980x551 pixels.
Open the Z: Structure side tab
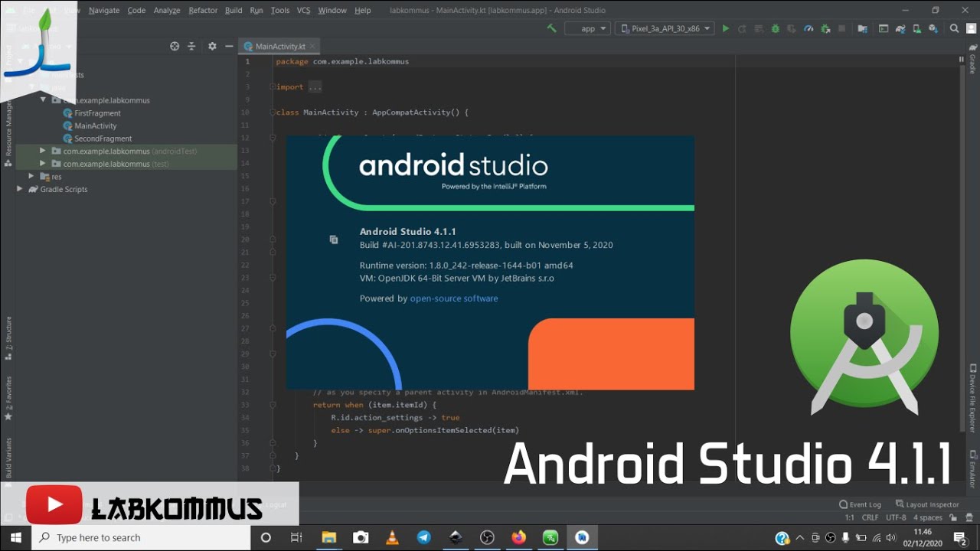8,337
